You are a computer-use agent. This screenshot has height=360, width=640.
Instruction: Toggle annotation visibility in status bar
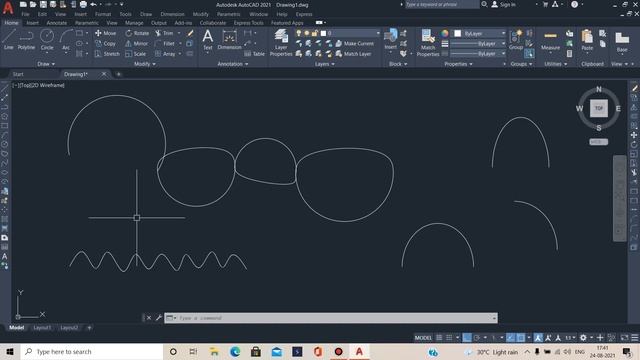point(538,338)
